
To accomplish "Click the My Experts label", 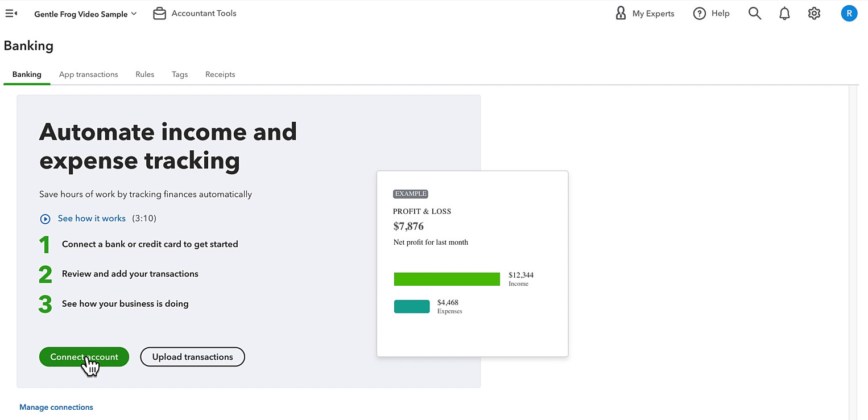I will coord(653,14).
